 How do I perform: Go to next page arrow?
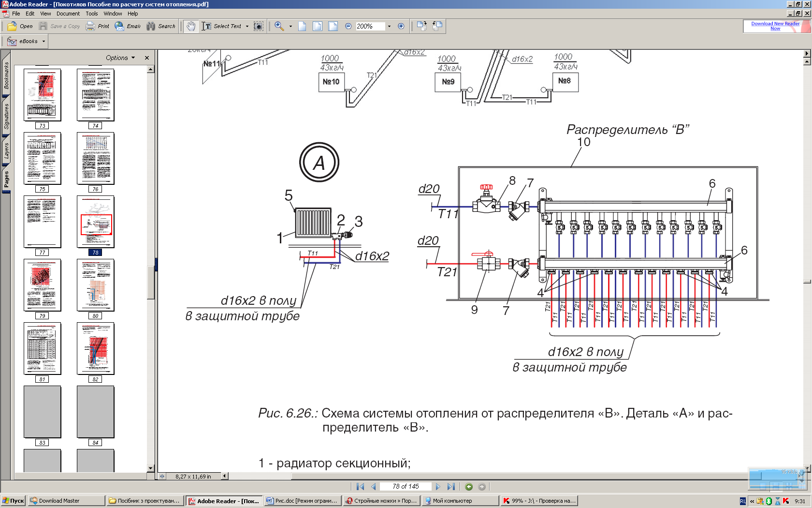point(438,487)
